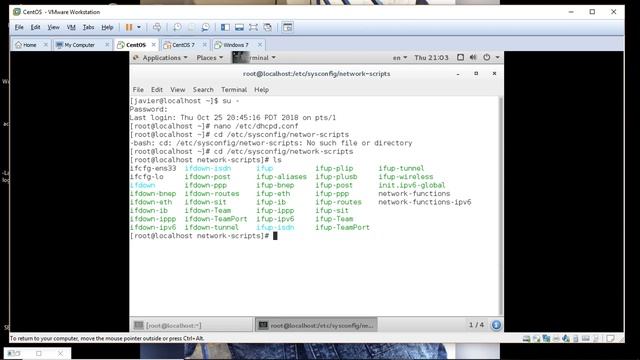Click the ifup-wireless script name

point(406,177)
